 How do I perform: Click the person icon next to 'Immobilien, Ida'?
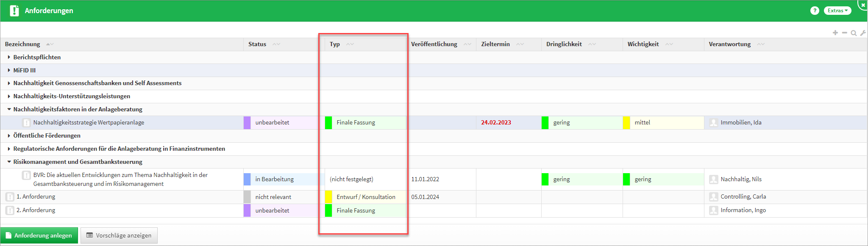pos(714,123)
